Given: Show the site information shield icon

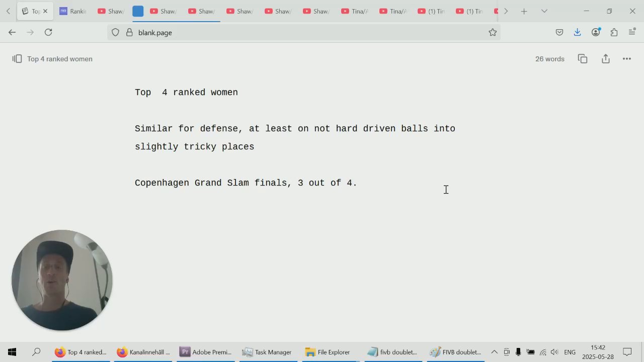Looking at the screenshot, I should click(x=115, y=32).
